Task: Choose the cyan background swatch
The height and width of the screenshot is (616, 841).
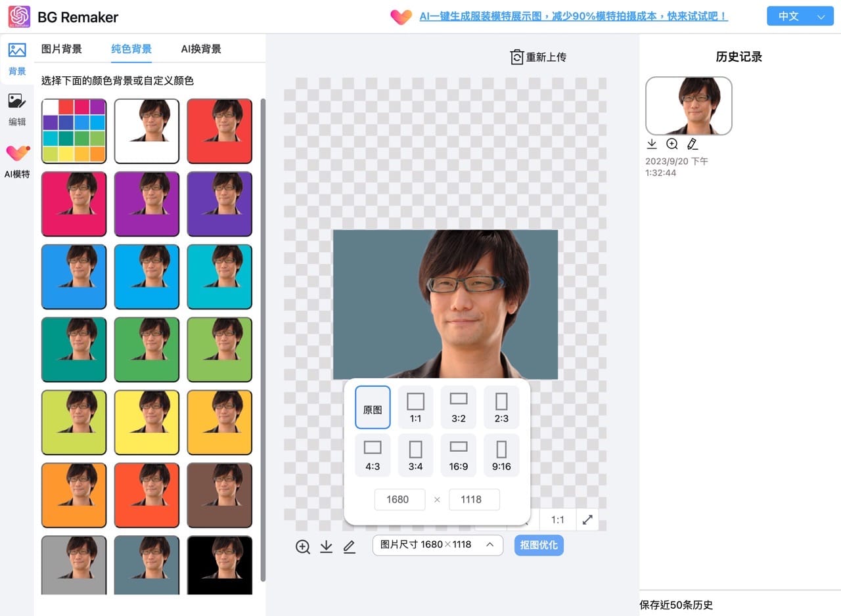Action: coord(219,276)
